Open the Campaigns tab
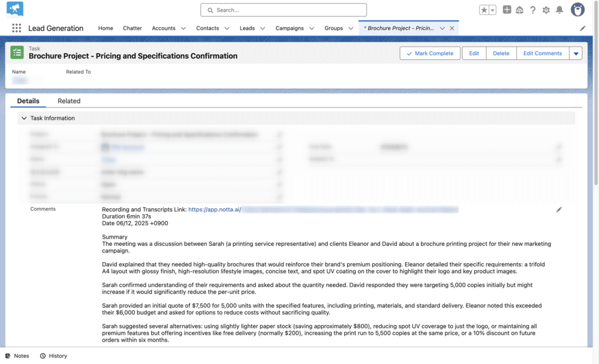The width and height of the screenshot is (599, 364). point(290,28)
